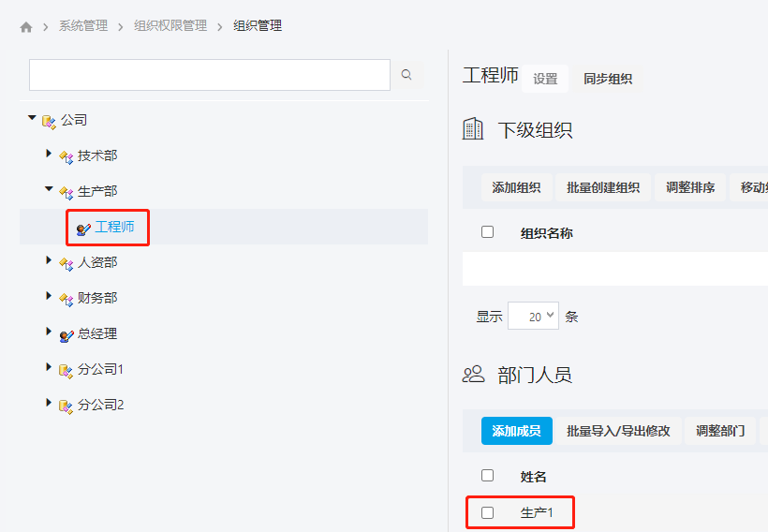768x532 pixels.
Task: Click the 工程师 role icon
Action: (x=83, y=228)
